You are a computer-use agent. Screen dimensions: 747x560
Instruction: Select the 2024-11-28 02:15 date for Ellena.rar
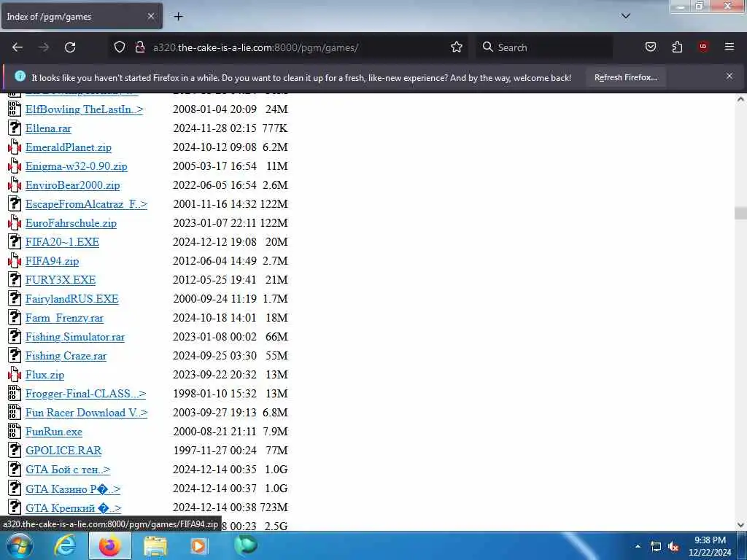tap(214, 128)
